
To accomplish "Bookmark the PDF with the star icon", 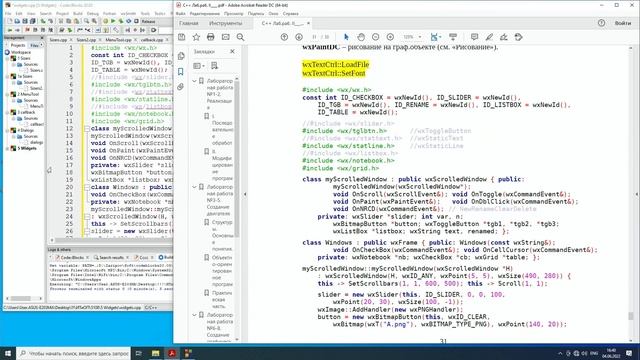I will click(x=196, y=37).
